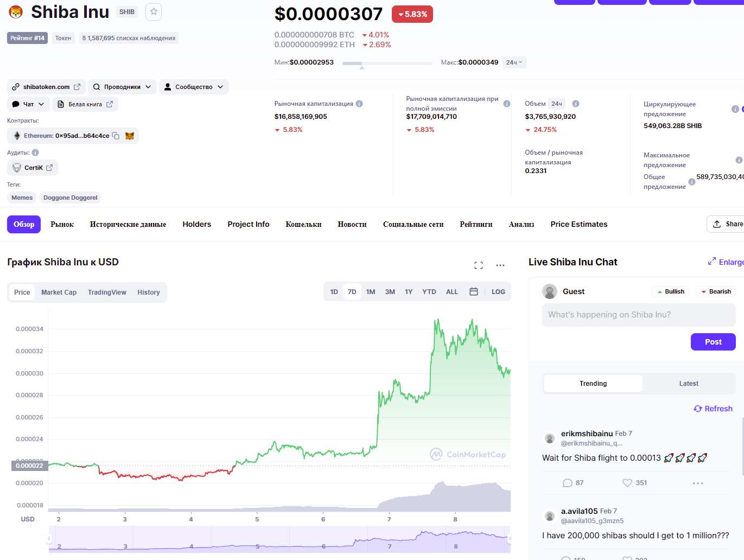Click the info icon next to Аудиты
This screenshot has width=744, height=560.
[x=35, y=152]
